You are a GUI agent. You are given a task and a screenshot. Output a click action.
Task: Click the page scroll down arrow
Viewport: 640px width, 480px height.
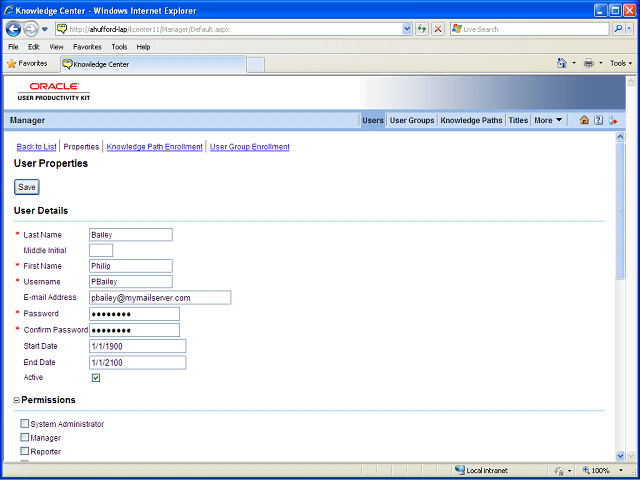coord(620,456)
